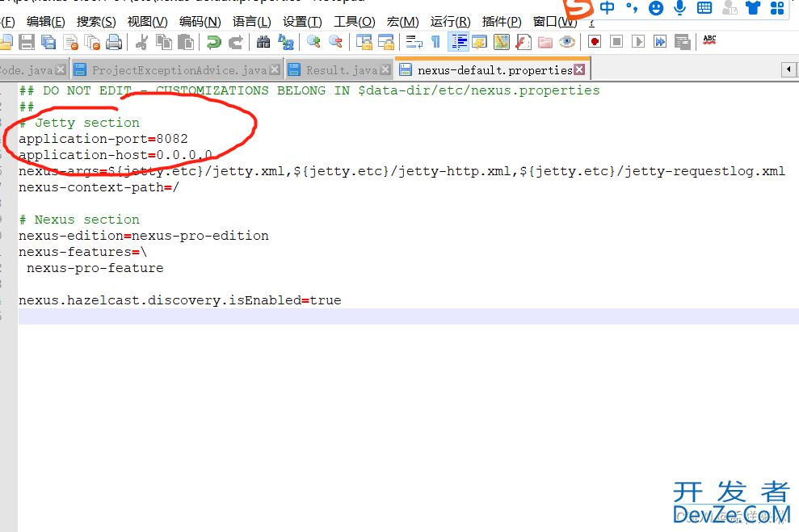The height and width of the screenshot is (532, 799).
Task: Start macro recording with red dot
Action: (595, 41)
